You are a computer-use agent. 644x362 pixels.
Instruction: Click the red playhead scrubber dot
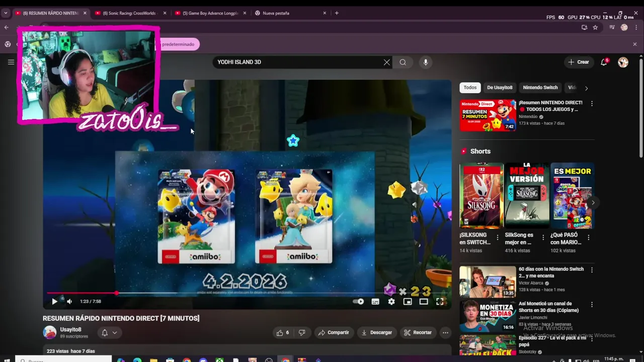117,293
